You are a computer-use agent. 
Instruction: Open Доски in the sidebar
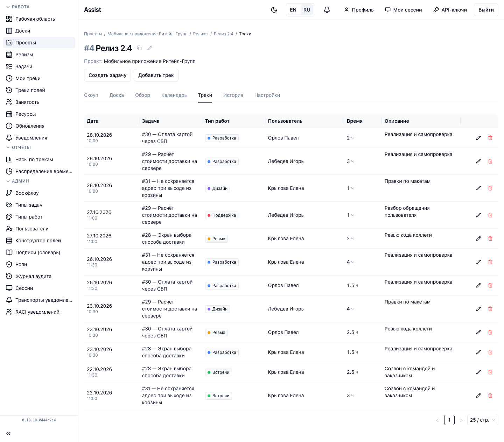pyautogui.click(x=39, y=31)
